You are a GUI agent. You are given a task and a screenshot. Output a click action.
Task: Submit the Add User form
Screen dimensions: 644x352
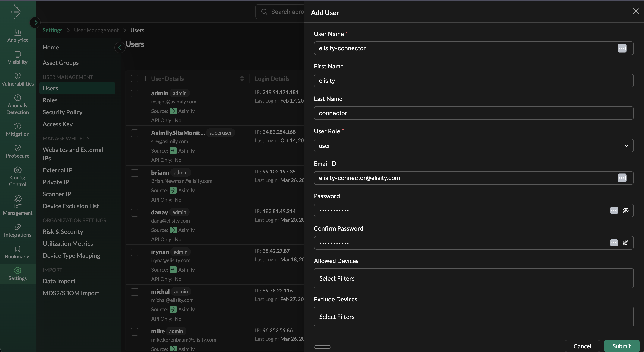pyautogui.click(x=622, y=346)
